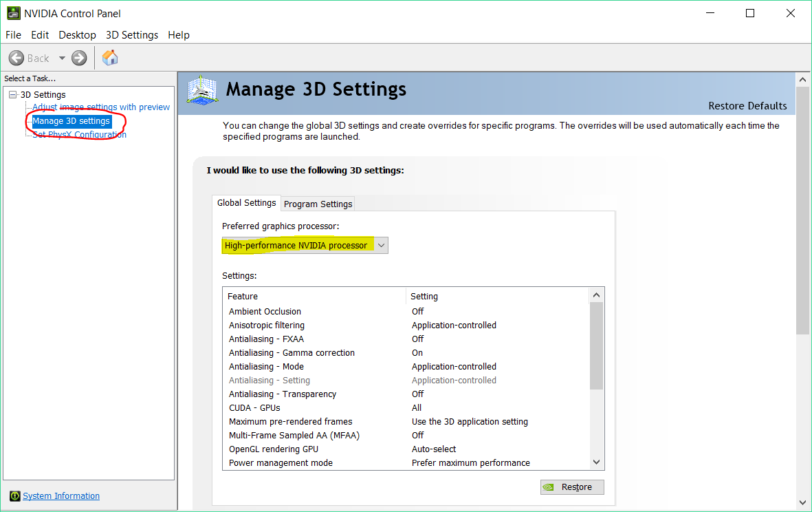Maximize the NVIDIA Control Panel window

(750, 13)
